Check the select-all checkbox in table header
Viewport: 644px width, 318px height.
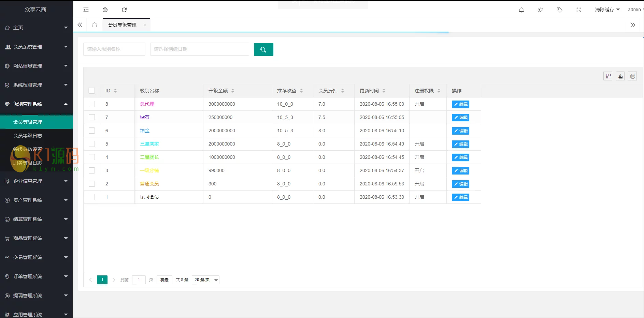click(x=92, y=91)
